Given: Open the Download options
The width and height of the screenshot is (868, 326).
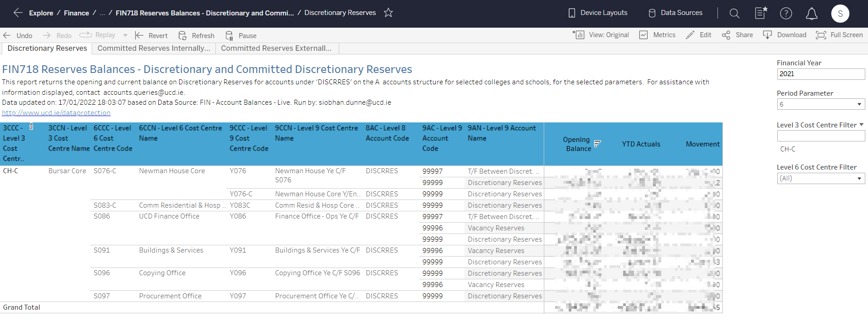Looking at the screenshot, I should [785, 35].
